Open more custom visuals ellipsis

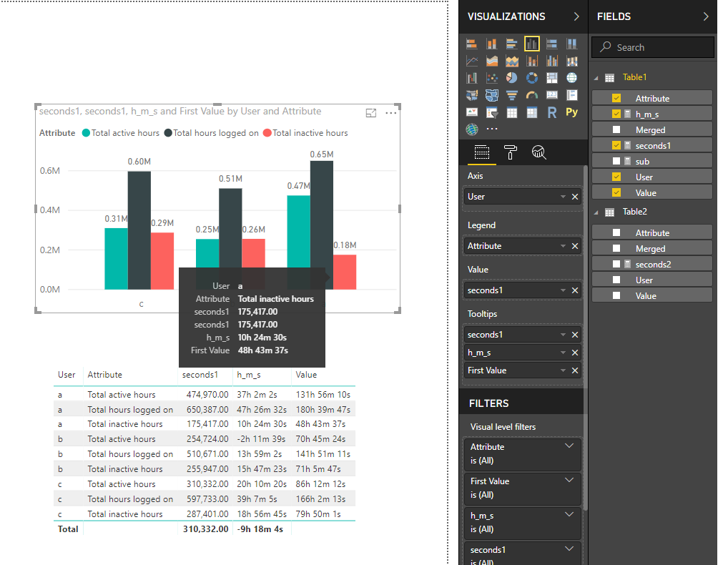(492, 129)
